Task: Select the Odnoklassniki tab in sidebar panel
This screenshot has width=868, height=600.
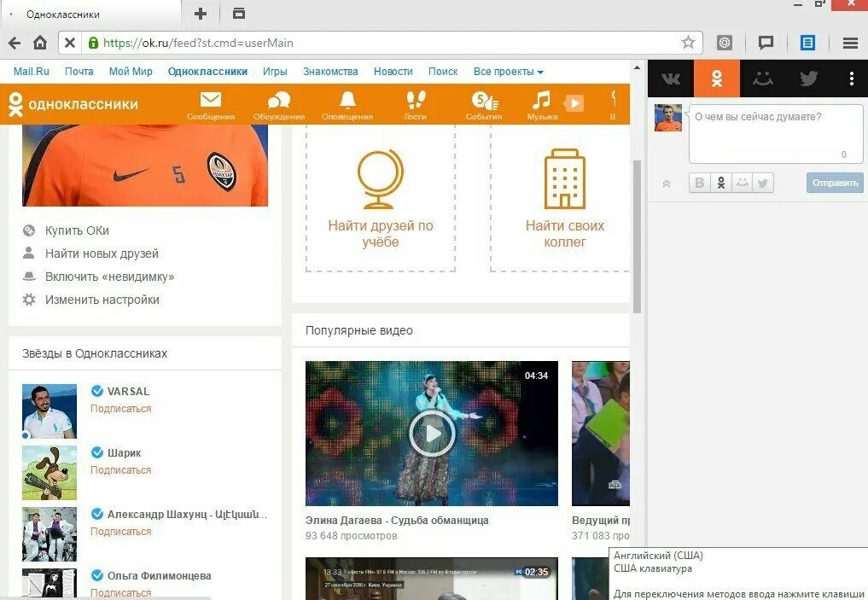Action: click(717, 79)
